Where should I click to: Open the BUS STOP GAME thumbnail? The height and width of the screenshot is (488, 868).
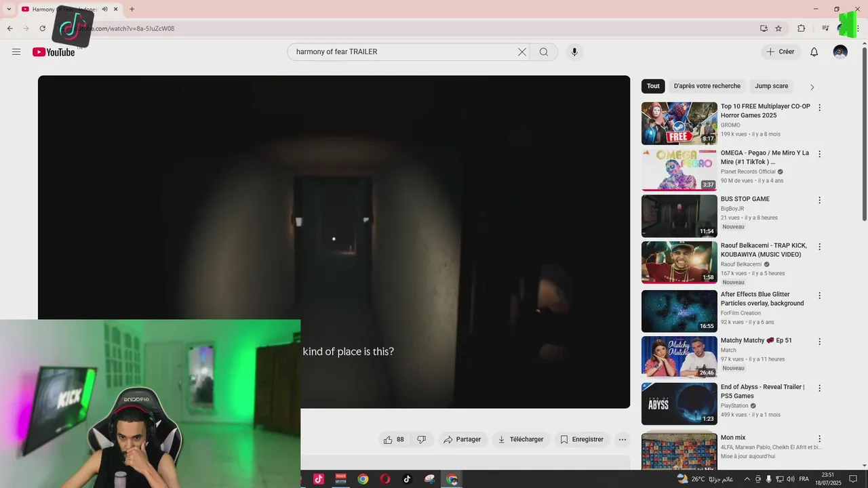click(x=679, y=216)
